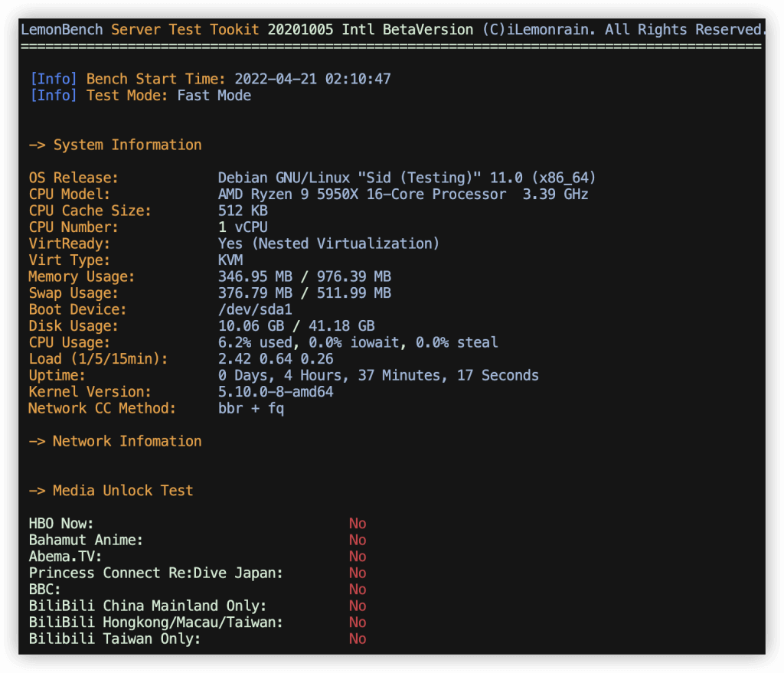Viewport: 784px width, 673px height.
Task: Click the bbr + fq value
Action: pos(251,408)
